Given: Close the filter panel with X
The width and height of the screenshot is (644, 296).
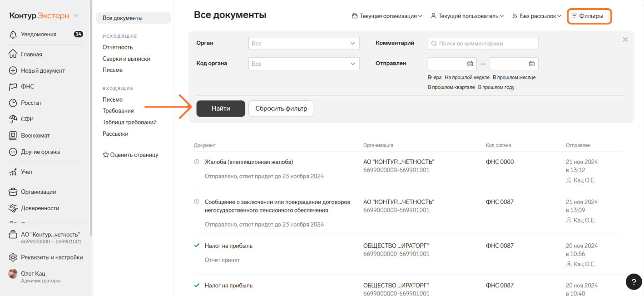Looking at the screenshot, I should click(625, 39).
